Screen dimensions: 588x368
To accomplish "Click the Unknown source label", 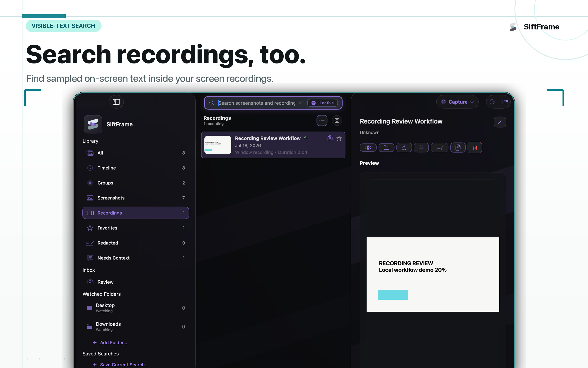I will 369,132.
